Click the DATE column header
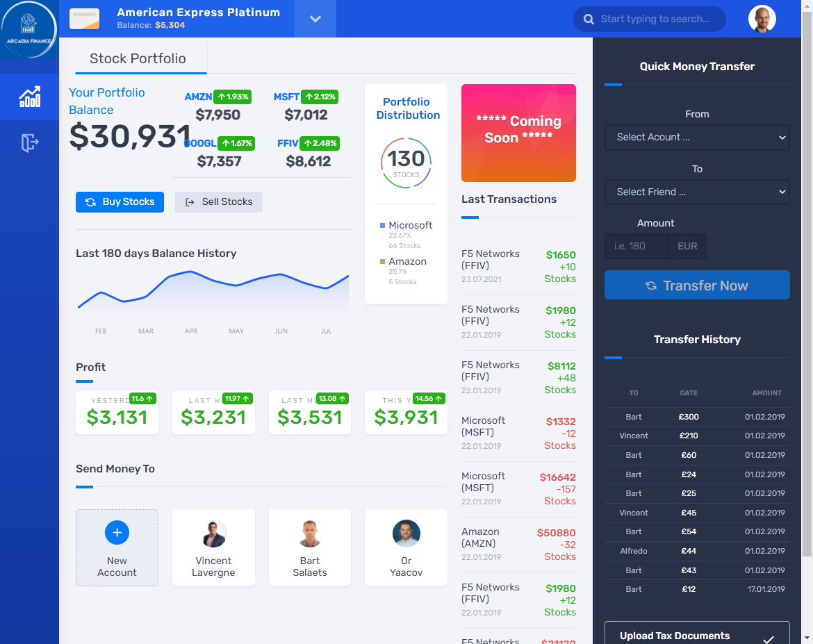 pyautogui.click(x=689, y=393)
